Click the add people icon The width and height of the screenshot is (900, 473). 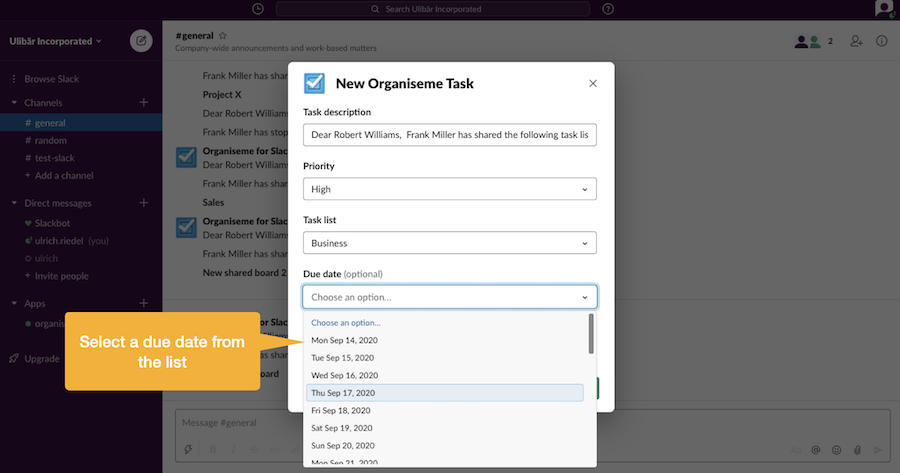pyautogui.click(x=856, y=41)
